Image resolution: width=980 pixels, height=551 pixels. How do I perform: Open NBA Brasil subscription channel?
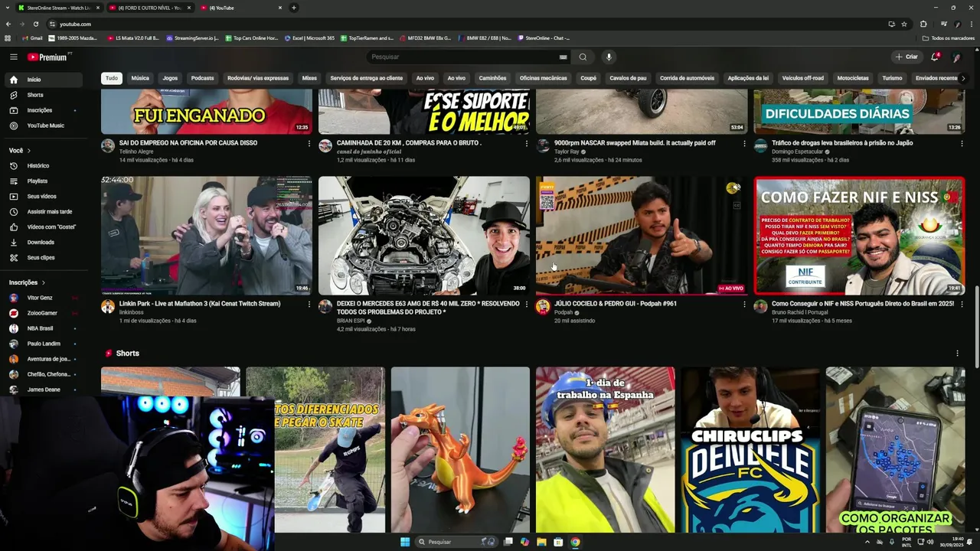pyautogui.click(x=43, y=328)
